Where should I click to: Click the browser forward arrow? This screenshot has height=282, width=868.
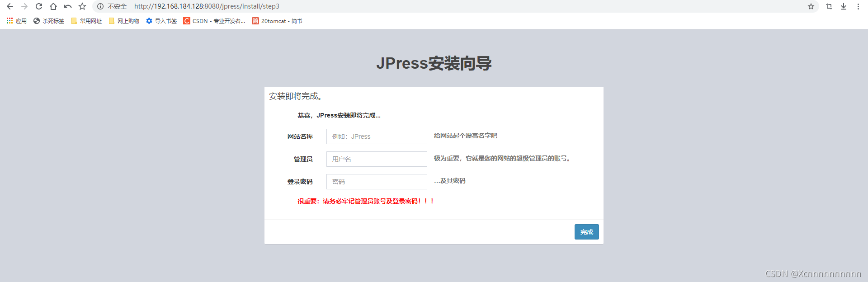[x=24, y=6]
